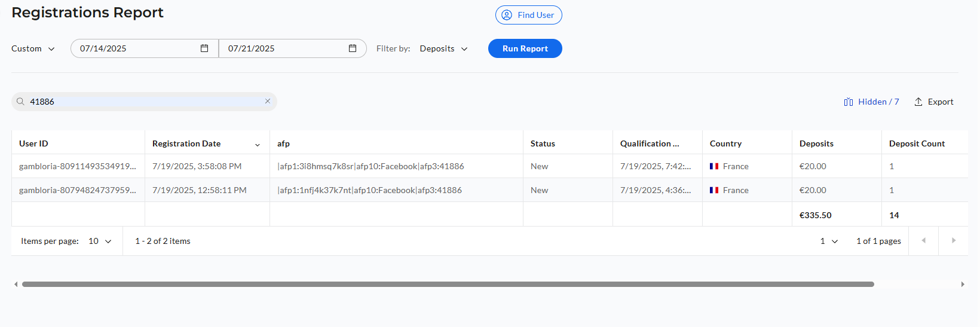980x327 pixels.
Task: Focus the search box containing 41886
Action: coord(144,102)
